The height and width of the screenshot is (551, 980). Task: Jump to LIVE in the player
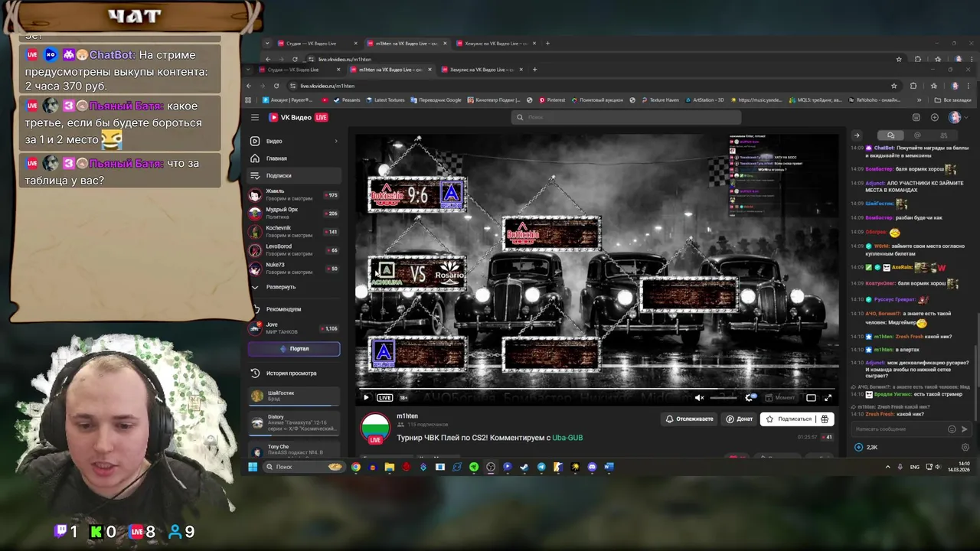tap(384, 397)
